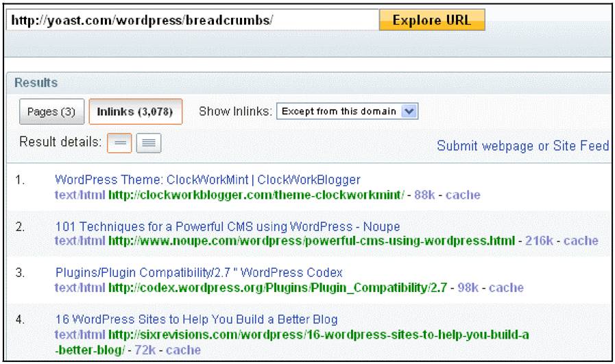615x364 pixels.
Task: Click the text/html label of the Codex result
Action: pos(80,287)
